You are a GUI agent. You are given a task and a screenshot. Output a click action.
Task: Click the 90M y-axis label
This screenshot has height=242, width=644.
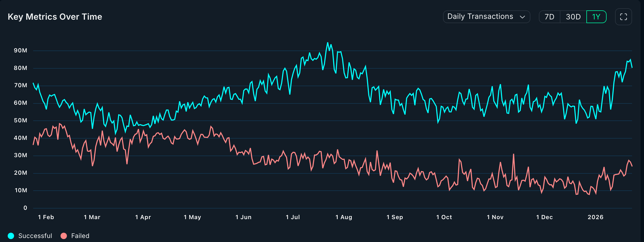click(x=20, y=51)
